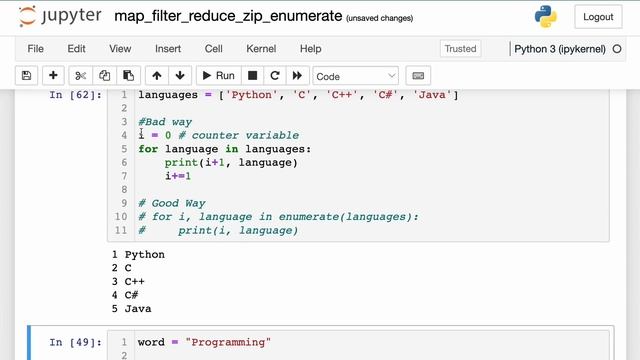The height and width of the screenshot is (360, 640).
Task: Click the Python 3 (ipykernel) label
Action: tap(560, 49)
